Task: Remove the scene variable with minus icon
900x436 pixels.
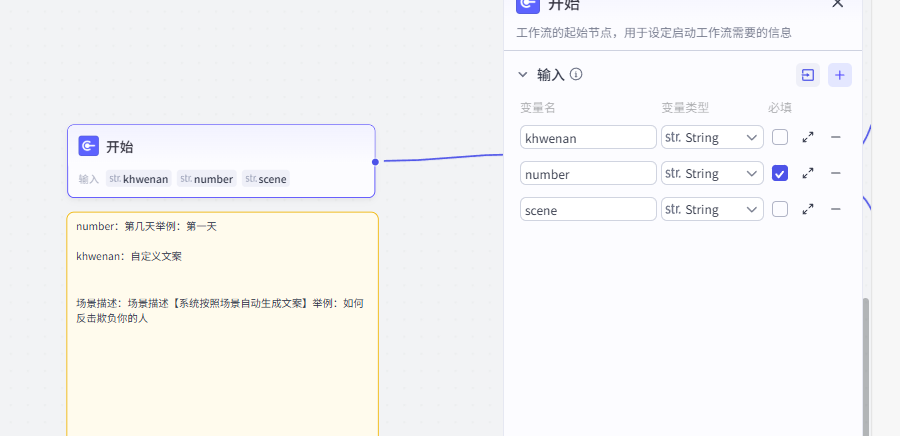Action: 836,209
